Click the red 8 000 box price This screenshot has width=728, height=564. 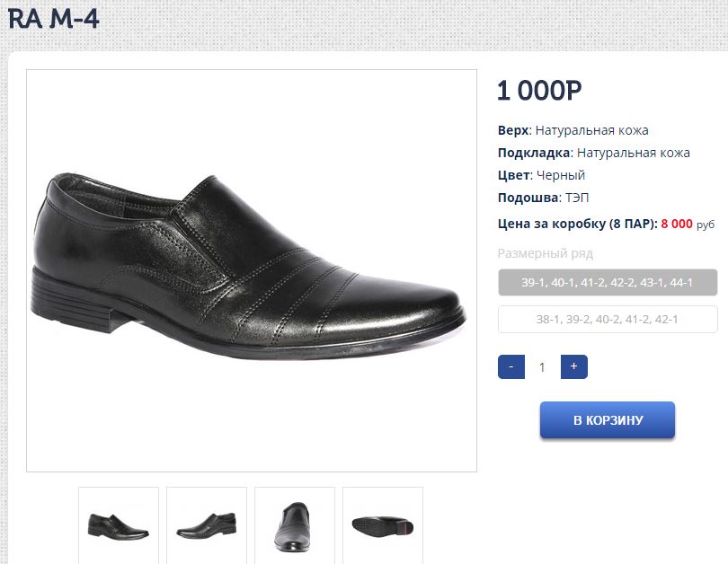[x=678, y=224]
